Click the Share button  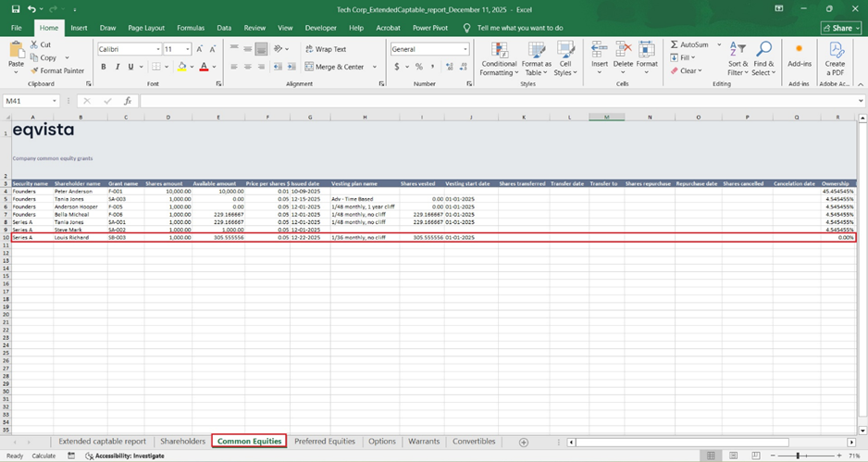(x=840, y=28)
